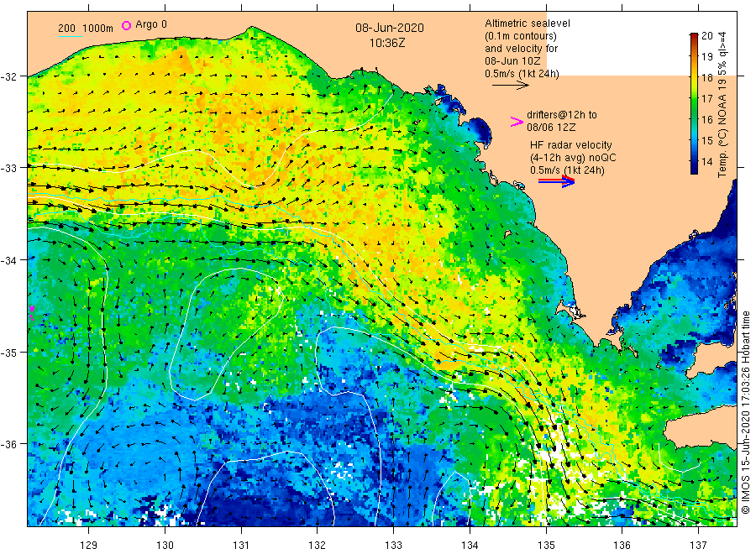Click the longitude label '129'
This screenshot has width=756, height=554.
(x=89, y=546)
